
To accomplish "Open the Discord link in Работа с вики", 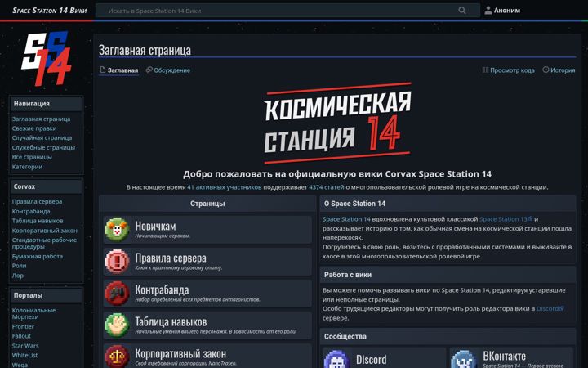I will click(550, 308).
